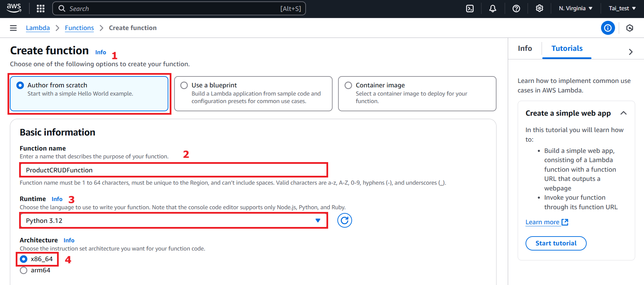Launch the CloudShell terminal icon

point(470,9)
